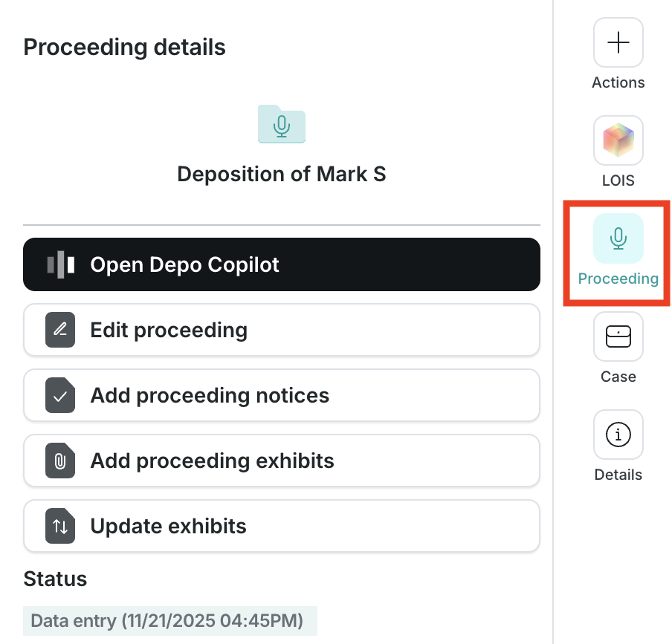The height and width of the screenshot is (644, 672).
Task: Click the Update exhibits button
Action: point(282,526)
